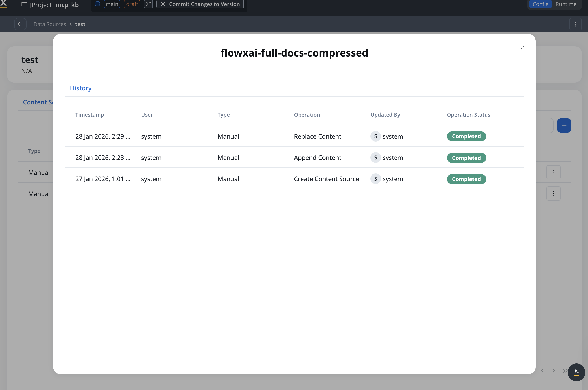Close the flowxai-full-docs-compressed history dialog
The image size is (588, 390).
pyautogui.click(x=521, y=48)
